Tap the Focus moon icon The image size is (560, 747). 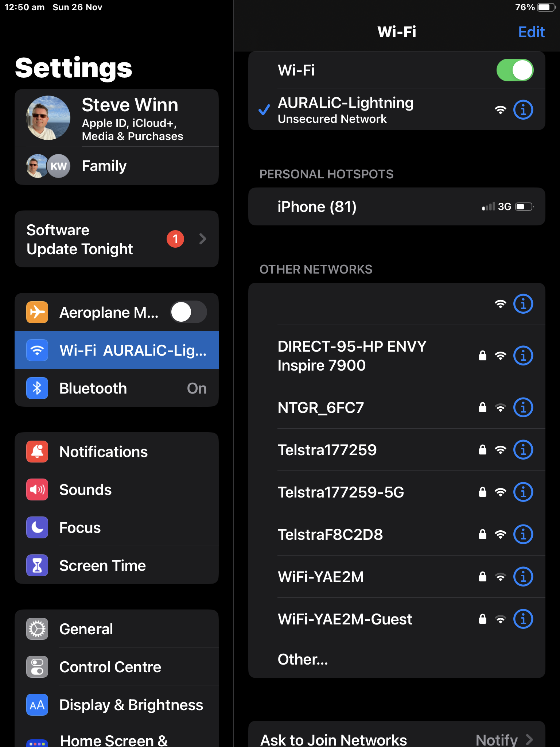pos(37,527)
